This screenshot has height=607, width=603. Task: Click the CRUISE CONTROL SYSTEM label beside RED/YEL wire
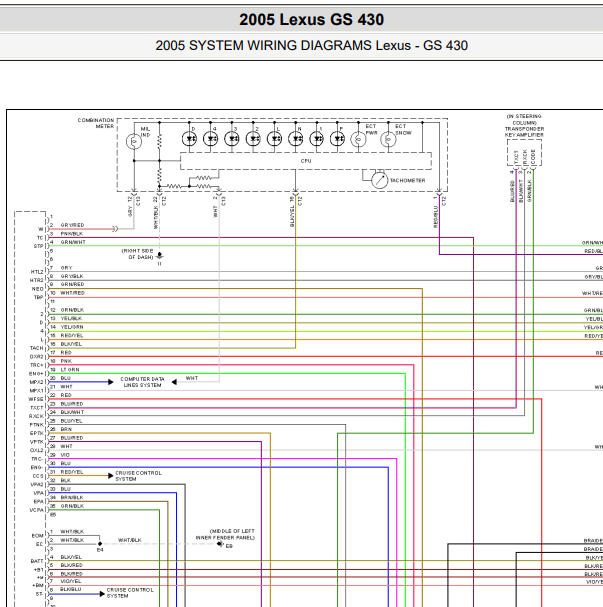(139, 476)
